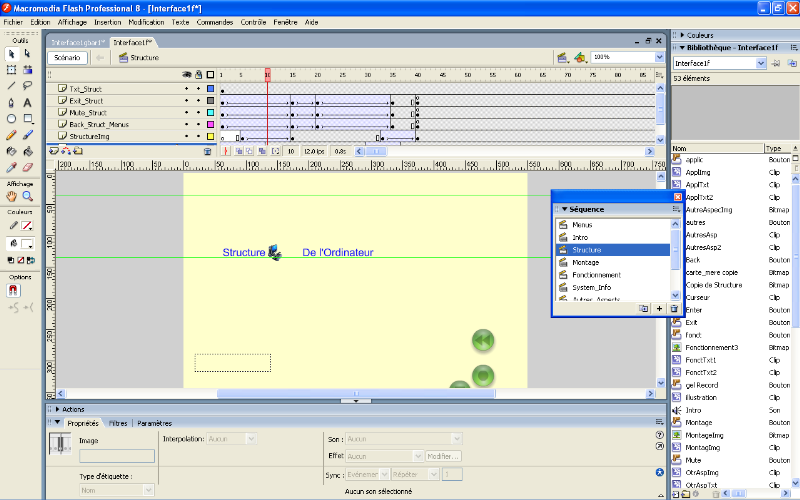Select the Text tool

click(27, 102)
